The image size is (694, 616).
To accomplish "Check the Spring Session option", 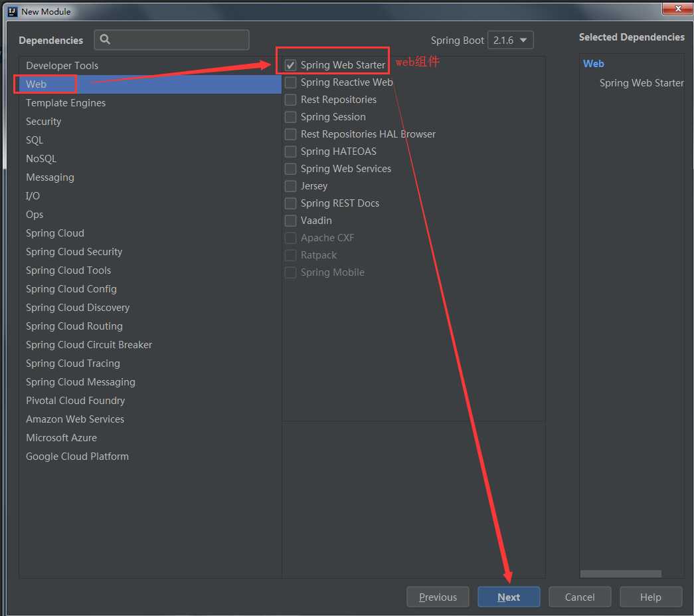I will click(x=290, y=117).
